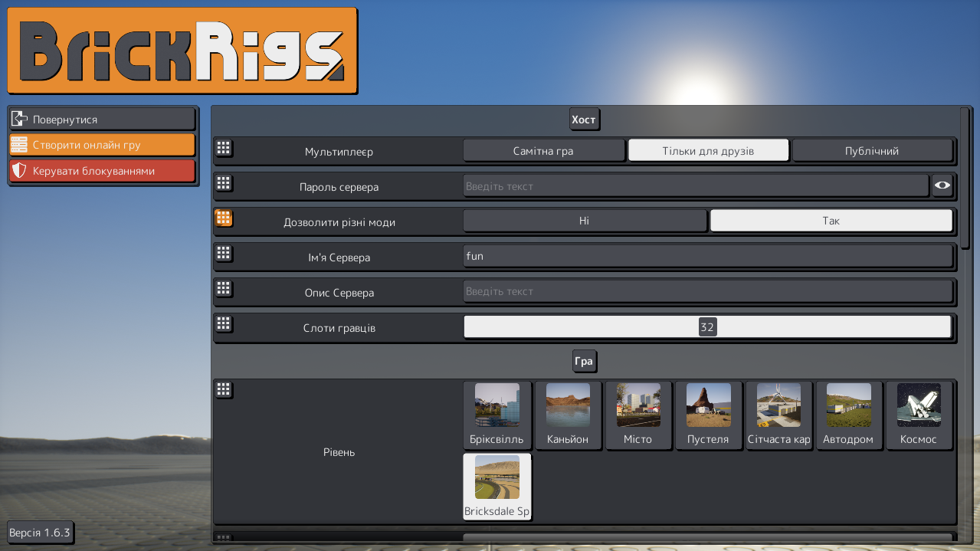980x551 pixels.
Task: Click the grid icon beside Мультиплеєр
Action: (x=224, y=148)
